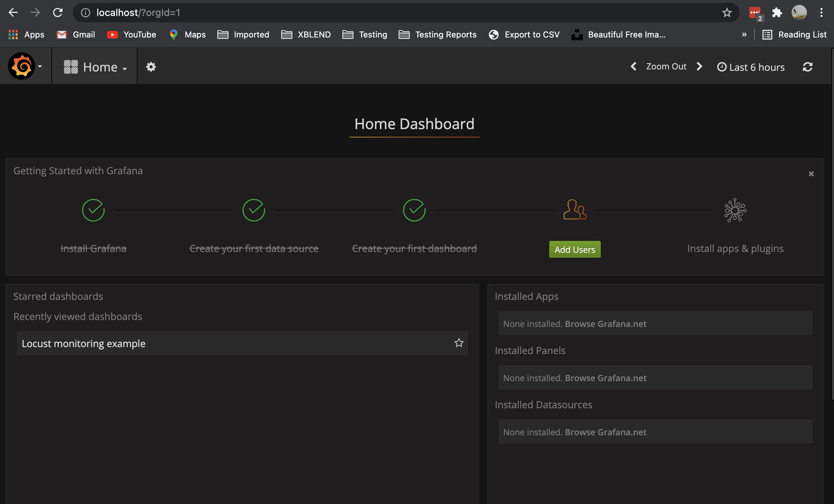
Task: Click Create your first data source step
Action: pos(254,249)
